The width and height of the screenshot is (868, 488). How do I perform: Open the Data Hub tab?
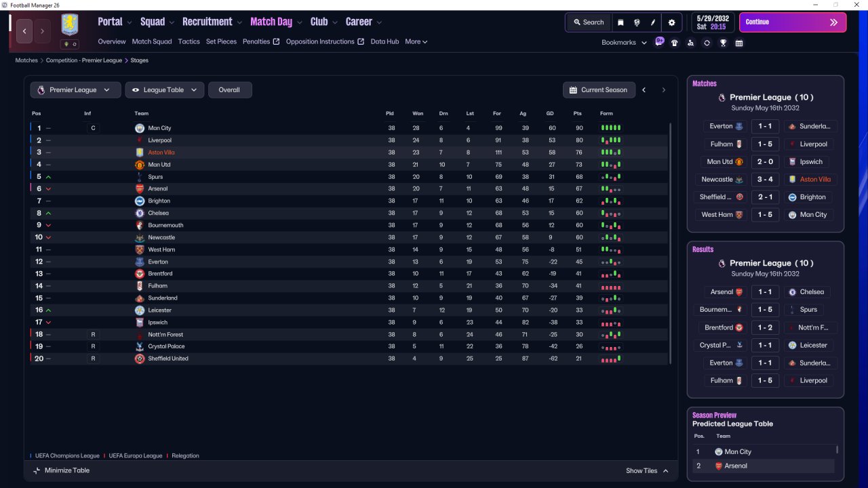[384, 42]
